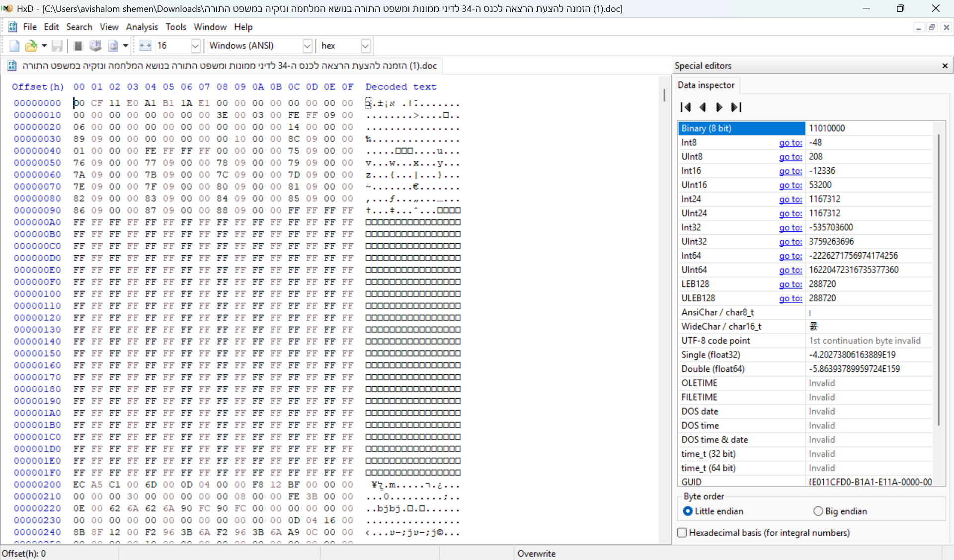This screenshot has width=954, height=560.
Task: Go to previous byte in inspector
Action: tap(703, 107)
